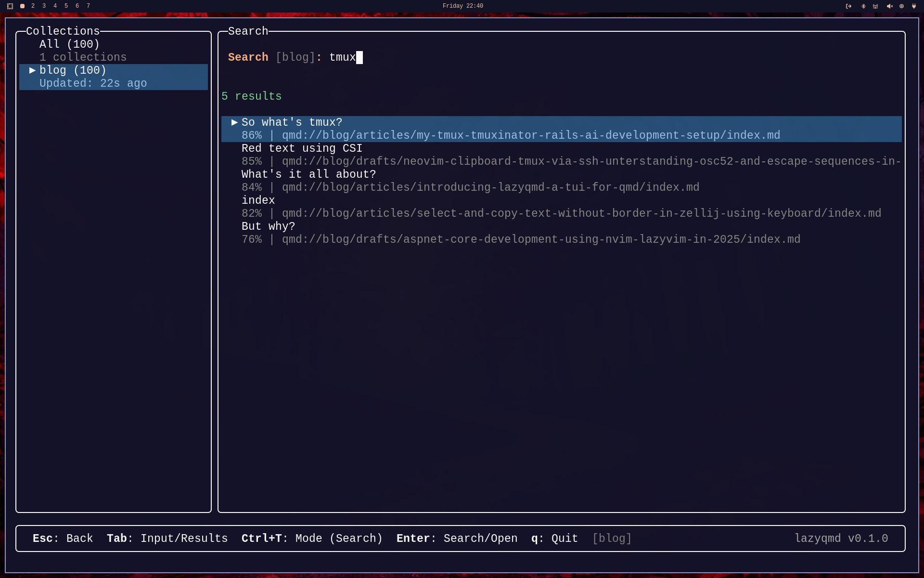Viewport: 924px width, 578px height.
Task: Click the q: Quit hint in footer
Action: click(x=554, y=539)
